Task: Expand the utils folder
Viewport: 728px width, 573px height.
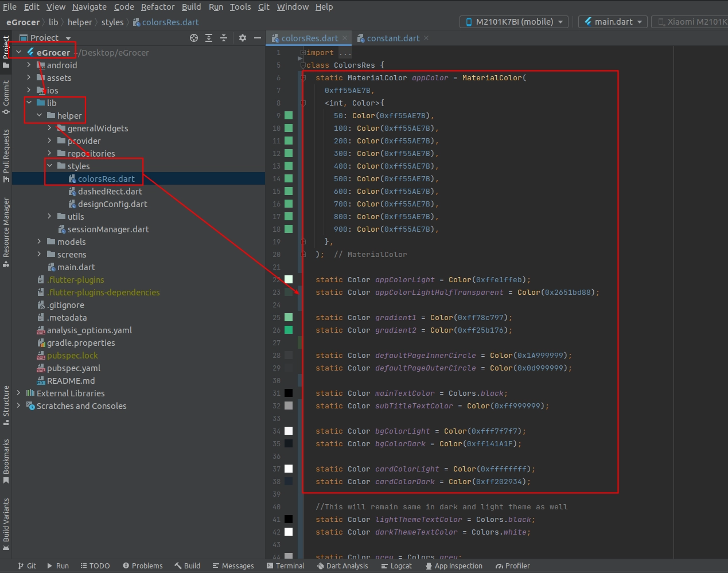Action: (x=49, y=216)
